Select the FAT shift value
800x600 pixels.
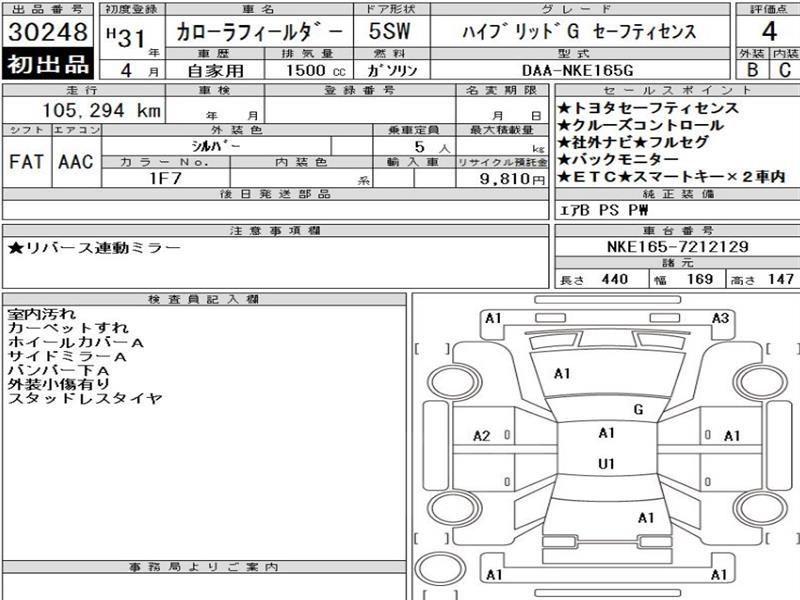[x=26, y=162]
